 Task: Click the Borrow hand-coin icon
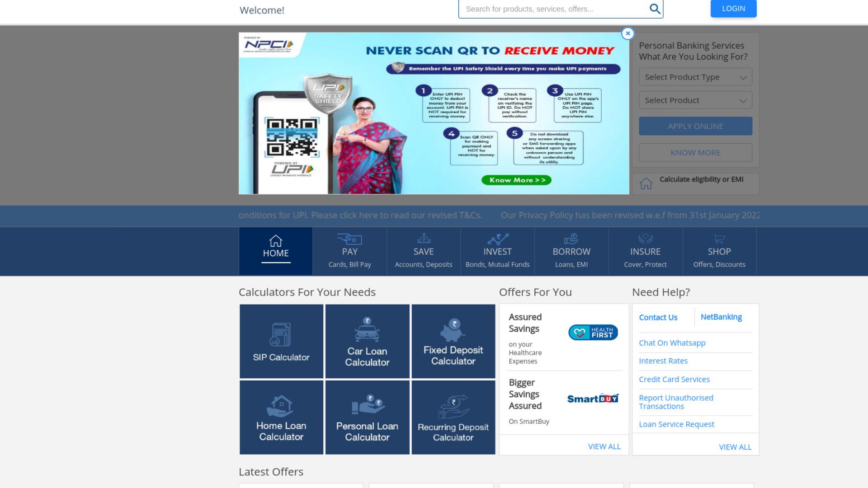(571, 239)
